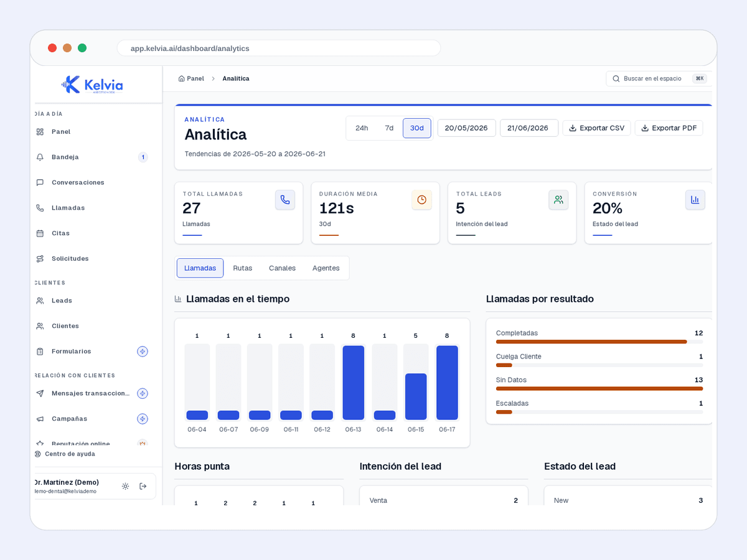Click Dr. Martinez (Demo) account name
747x560 pixels.
click(66, 482)
